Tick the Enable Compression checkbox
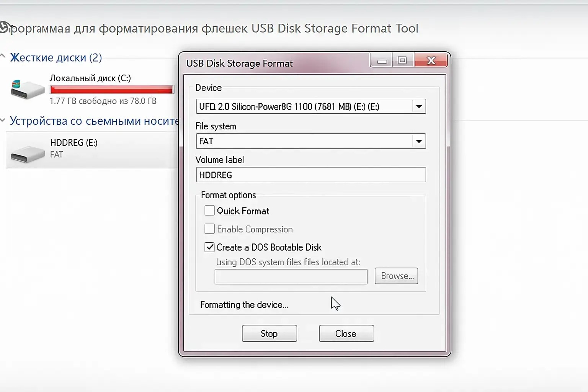 click(x=209, y=229)
